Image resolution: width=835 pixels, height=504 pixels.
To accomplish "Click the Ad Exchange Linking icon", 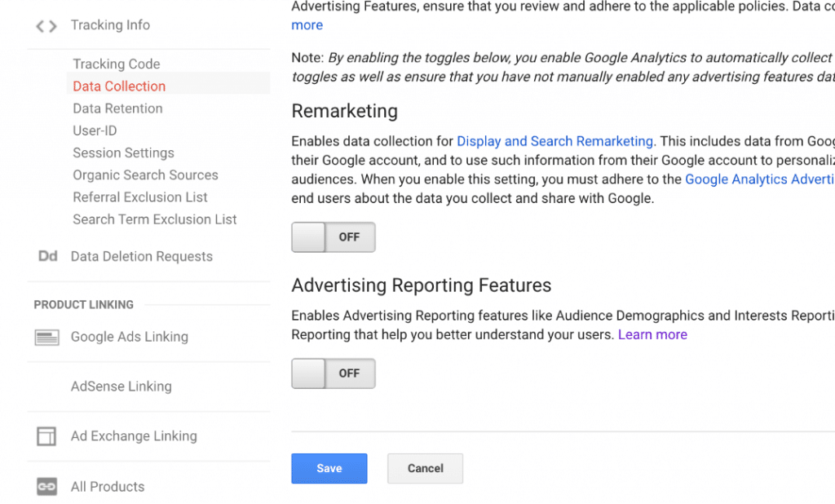I will click(46, 436).
